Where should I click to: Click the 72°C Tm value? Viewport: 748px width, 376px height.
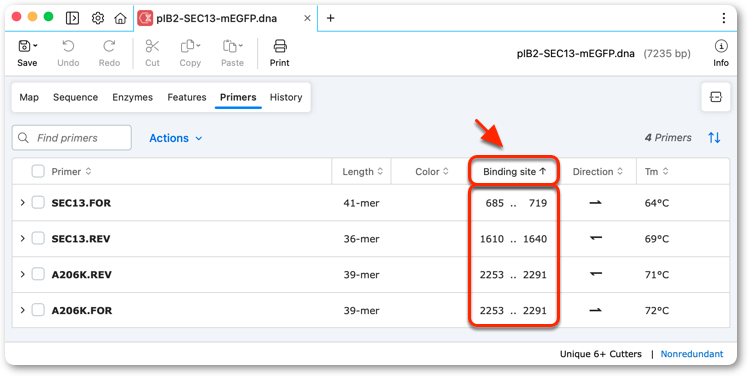point(657,311)
